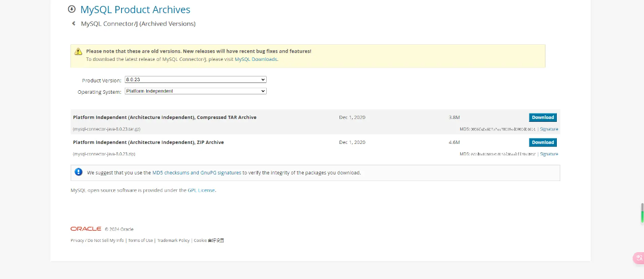Open Signature link for zip file

point(549,154)
